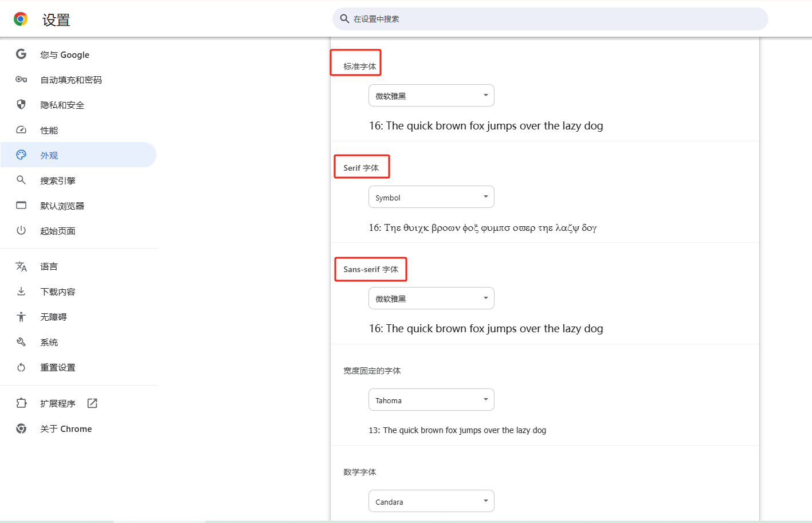This screenshot has width=812, height=523.
Task: Open the 标准字体 dropdown showing 微软雅黑
Action: 432,96
